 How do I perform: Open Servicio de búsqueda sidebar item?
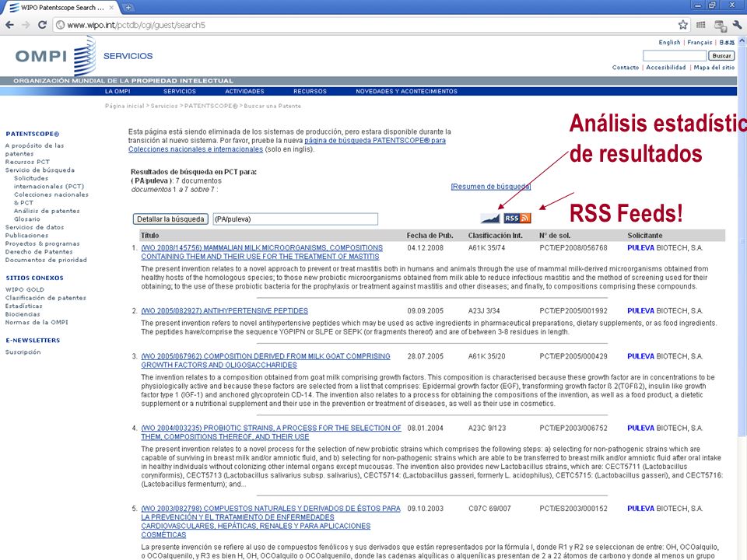point(40,170)
